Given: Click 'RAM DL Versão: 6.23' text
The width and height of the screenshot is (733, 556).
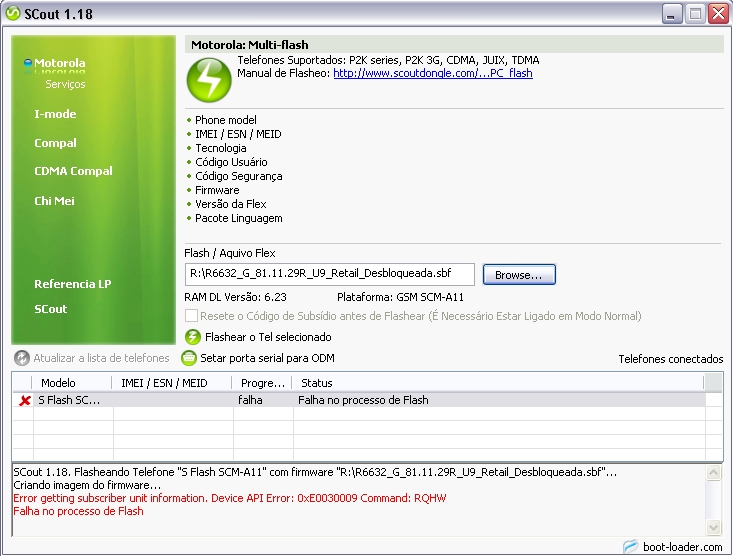Looking at the screenshot, I should click(235, 297).
